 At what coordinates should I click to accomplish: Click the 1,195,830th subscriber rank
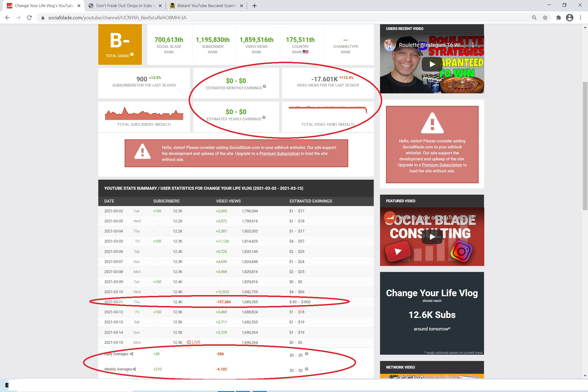(x=213, y=40)
